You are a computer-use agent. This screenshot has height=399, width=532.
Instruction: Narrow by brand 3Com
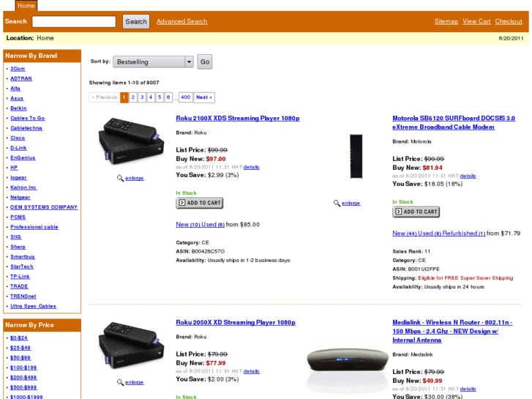[x=18, y=69]
